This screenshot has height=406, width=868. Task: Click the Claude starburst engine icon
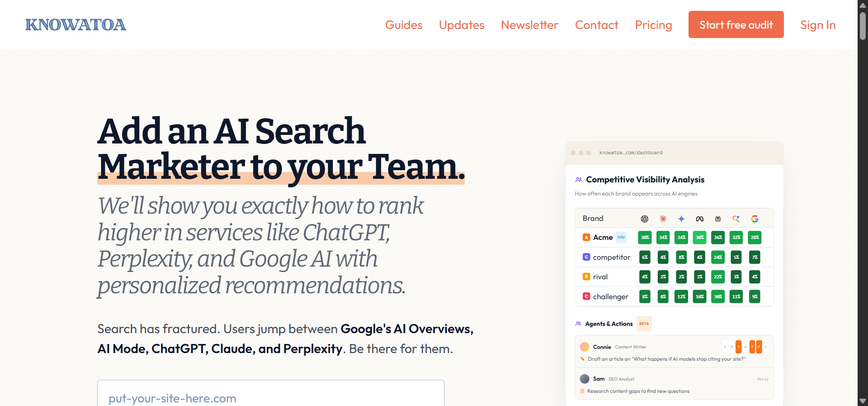(x=663, y=219)
